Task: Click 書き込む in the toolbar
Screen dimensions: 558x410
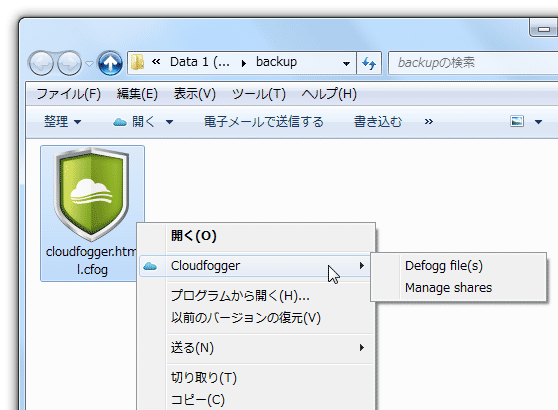Action: [378, 122]
